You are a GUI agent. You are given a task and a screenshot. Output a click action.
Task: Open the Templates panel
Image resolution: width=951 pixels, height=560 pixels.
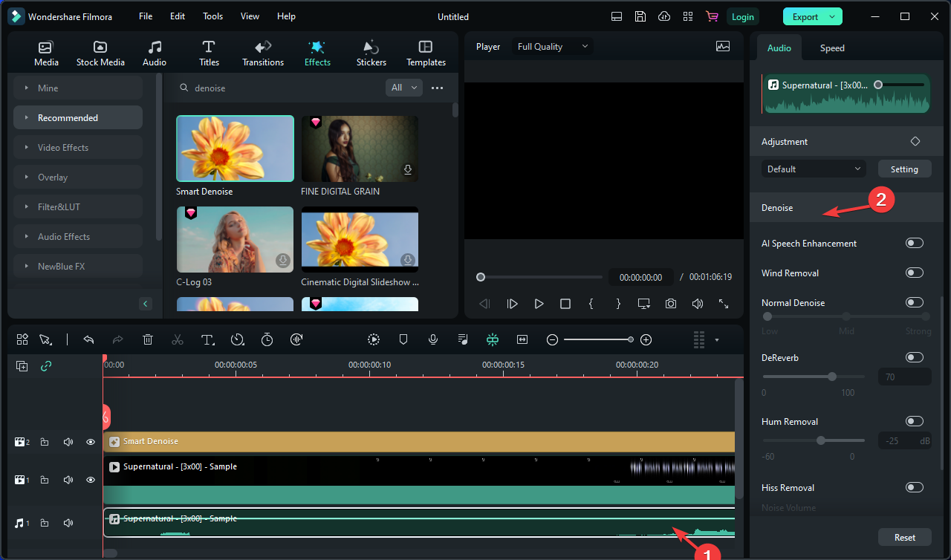426,53
